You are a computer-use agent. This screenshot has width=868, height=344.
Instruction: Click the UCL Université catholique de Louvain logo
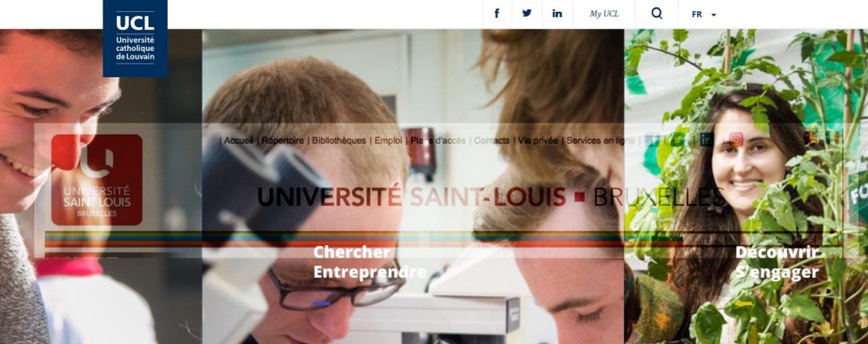point(135,38)
